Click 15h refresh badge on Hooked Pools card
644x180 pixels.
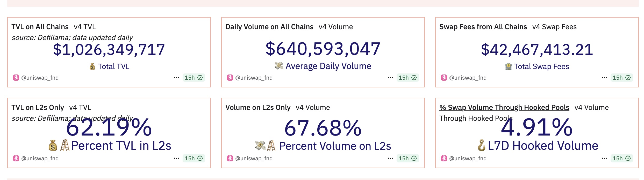coord(621,158)
